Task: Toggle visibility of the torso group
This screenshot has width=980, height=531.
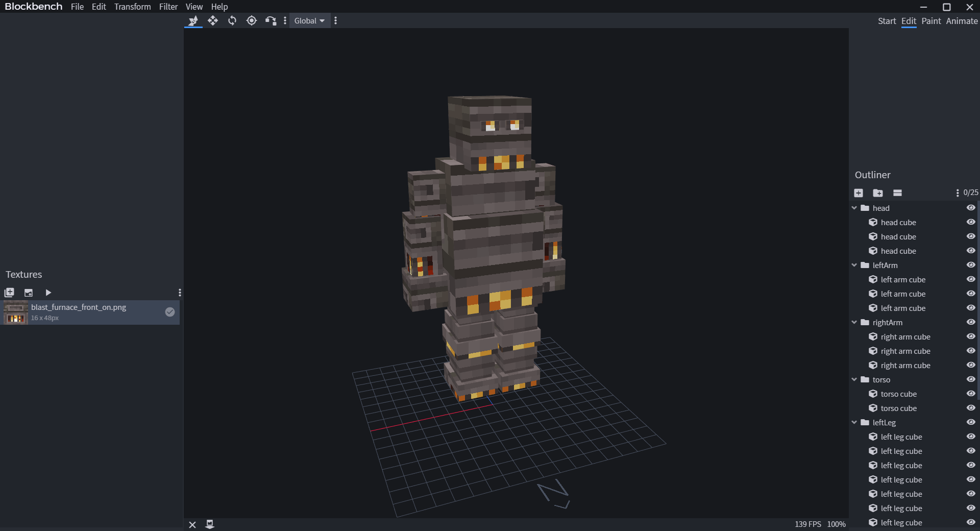Action: click(971, 379)
